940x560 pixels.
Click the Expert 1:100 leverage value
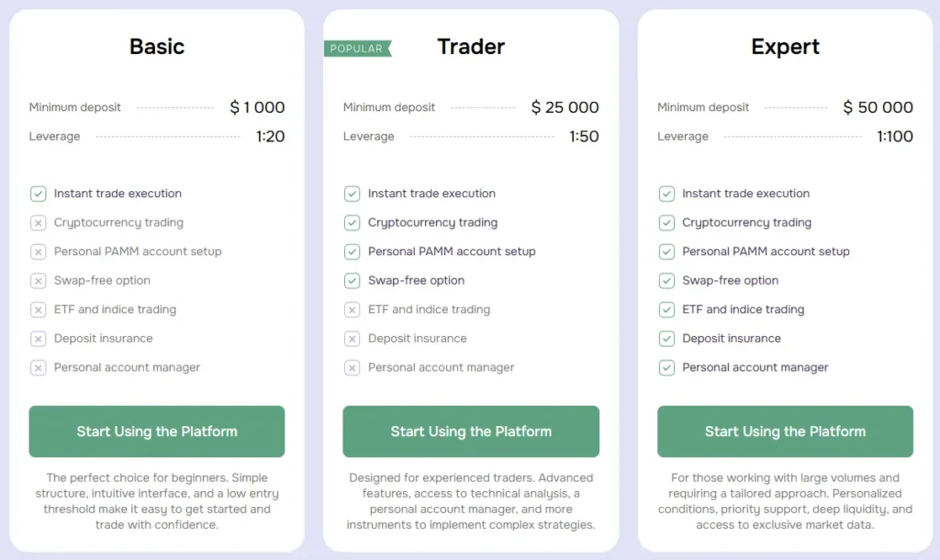click(894, 137)
